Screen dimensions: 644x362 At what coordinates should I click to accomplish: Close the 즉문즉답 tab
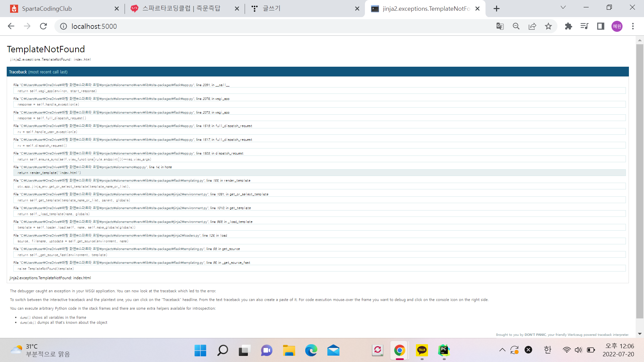pos(237,9)
